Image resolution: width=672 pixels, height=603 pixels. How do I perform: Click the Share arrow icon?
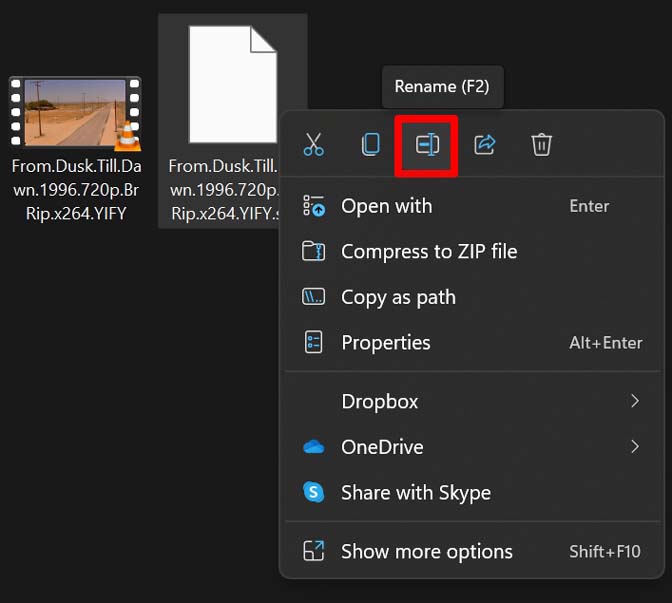(x=485, y=145)
